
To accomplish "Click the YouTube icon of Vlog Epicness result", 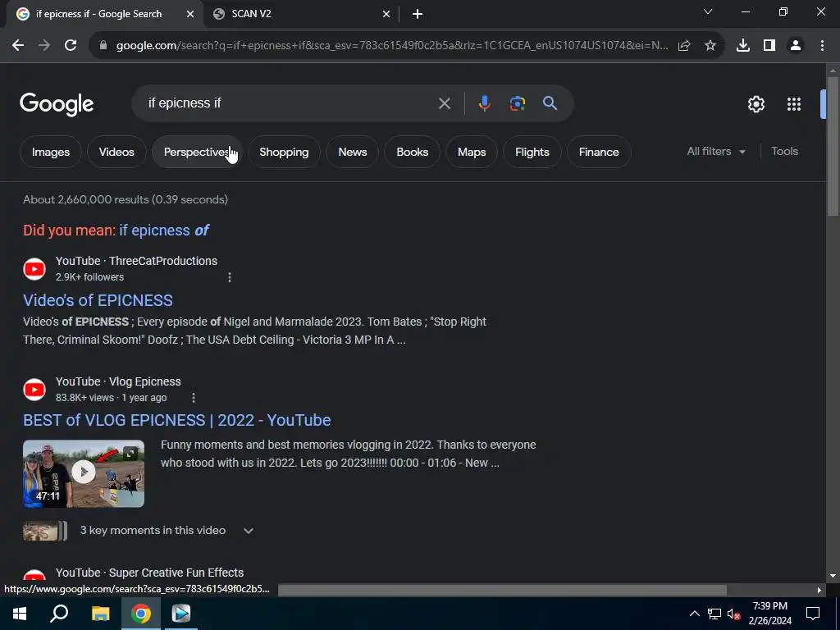I will point(34,390).
